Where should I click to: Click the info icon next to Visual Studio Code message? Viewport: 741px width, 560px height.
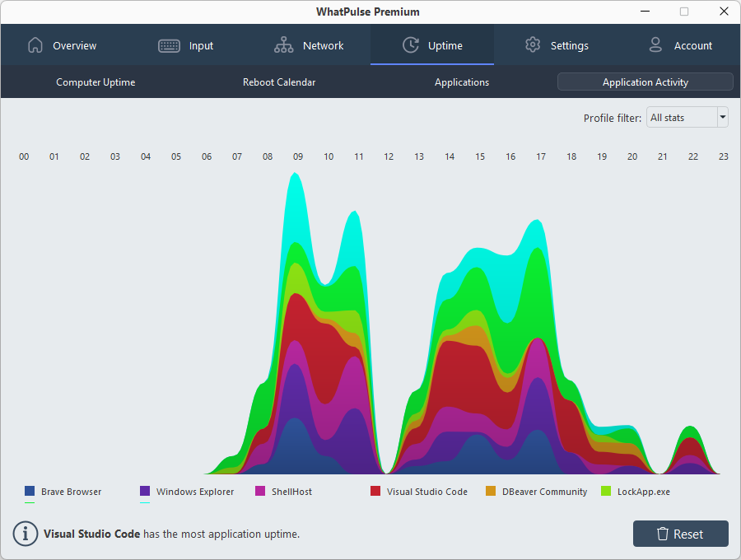(x=25, y=534)
